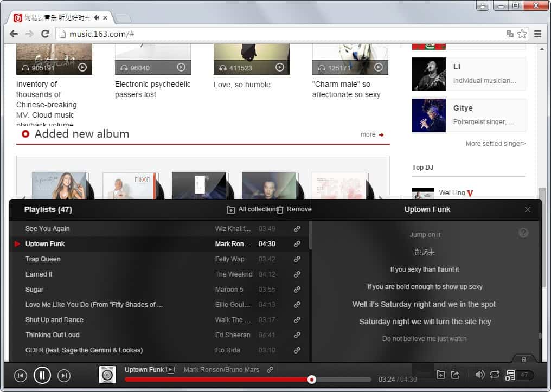Click source link icon for Love Me Like You Do
This screenshot has width=551, height=392.
pyautogui.click(x=297, y=305)
